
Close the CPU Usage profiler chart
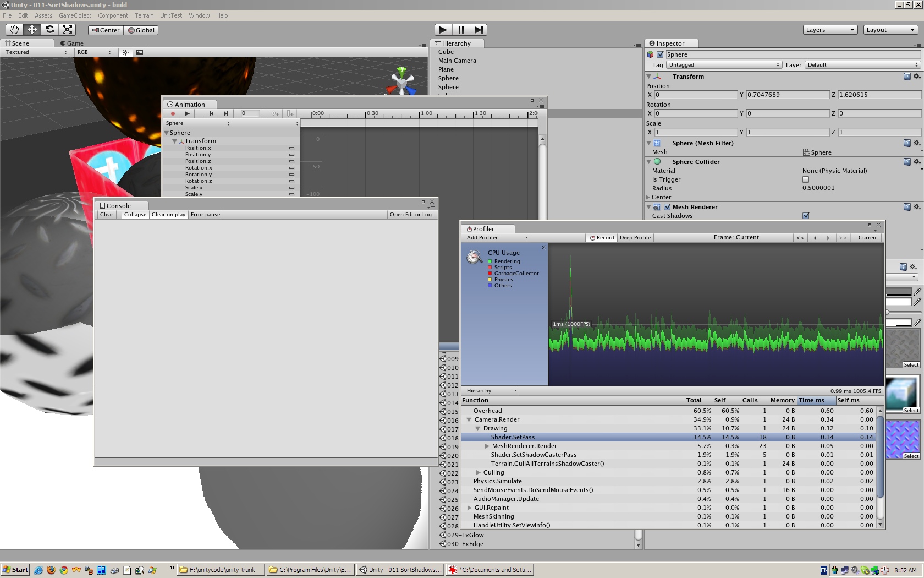[543, 247]
